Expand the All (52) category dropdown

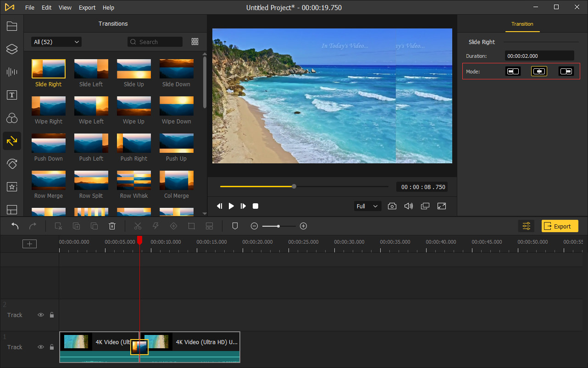coord(56,42)
